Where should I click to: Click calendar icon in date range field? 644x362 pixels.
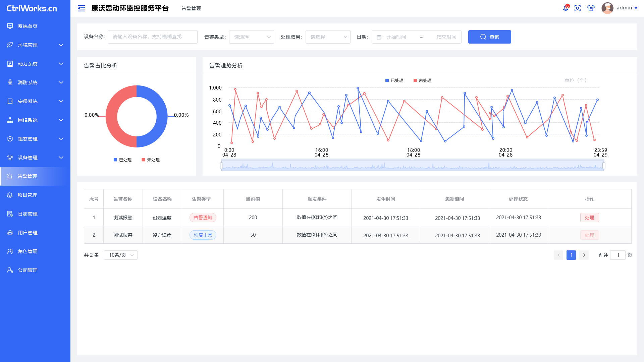tap(379, 37)
